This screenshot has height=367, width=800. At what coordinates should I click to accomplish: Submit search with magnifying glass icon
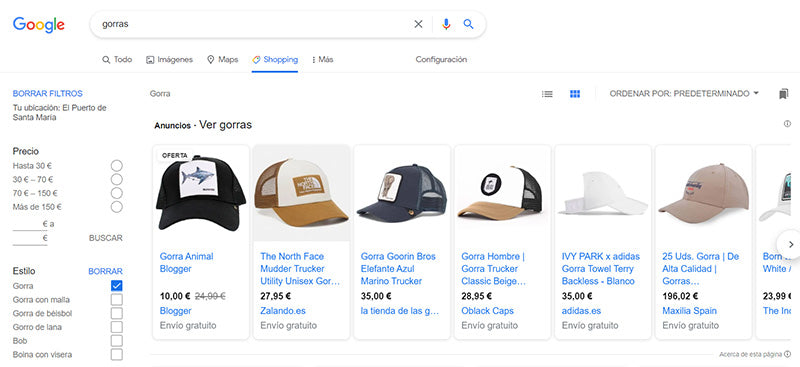click(468, 24)
